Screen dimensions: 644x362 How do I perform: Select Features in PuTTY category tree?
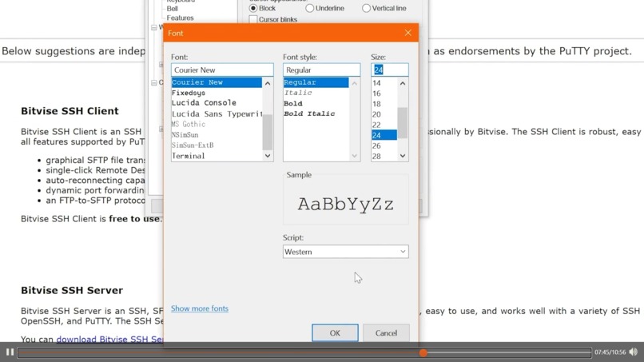click(180, 18)
